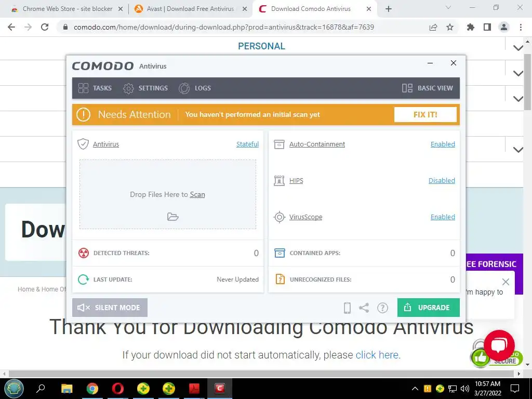Screen dimensions: 532x399
Task: Click the Last Update refresh icon
Action: [x=84, y=280]
